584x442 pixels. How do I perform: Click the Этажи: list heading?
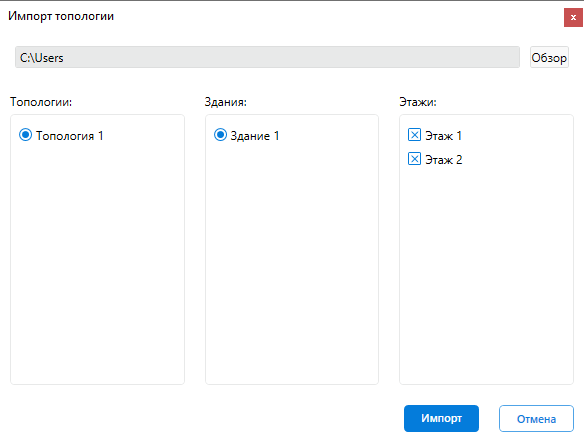pos(418,102)
